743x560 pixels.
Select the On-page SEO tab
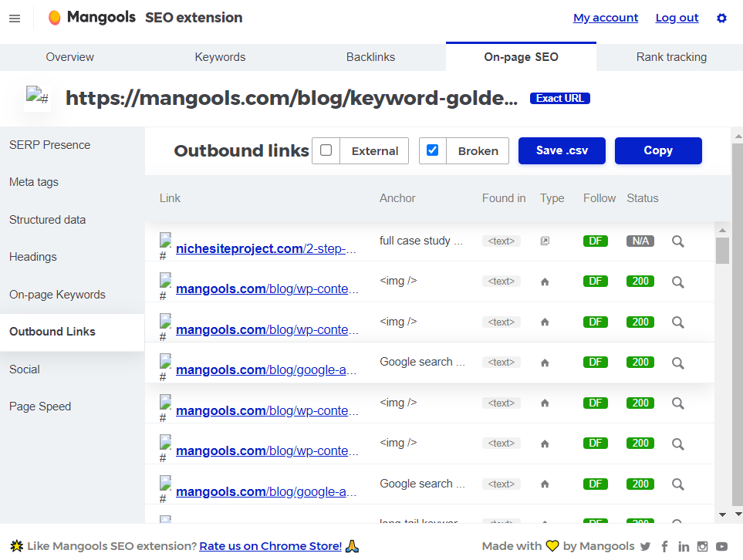521,57
